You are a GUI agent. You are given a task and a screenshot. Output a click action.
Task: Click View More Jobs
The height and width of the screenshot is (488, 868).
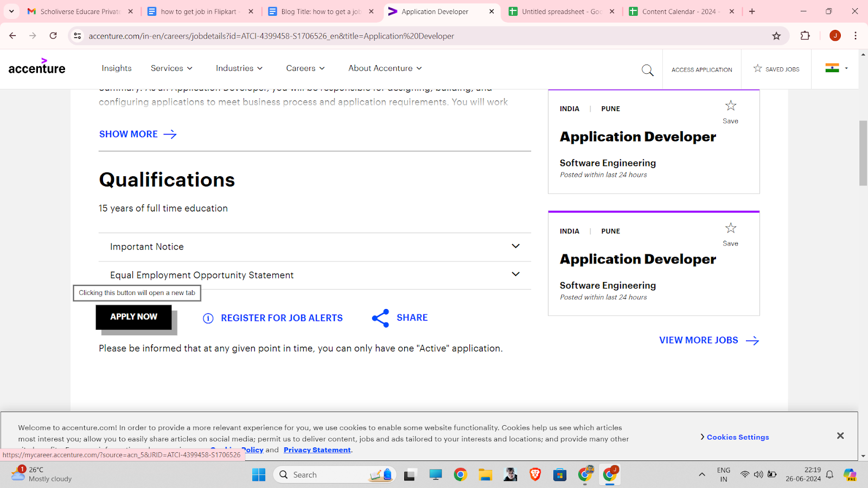699,341
